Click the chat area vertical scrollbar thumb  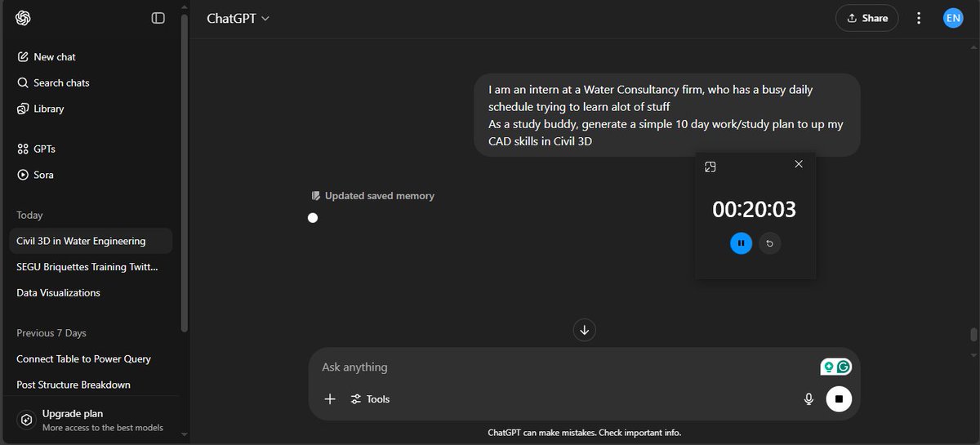coord(973,335)
